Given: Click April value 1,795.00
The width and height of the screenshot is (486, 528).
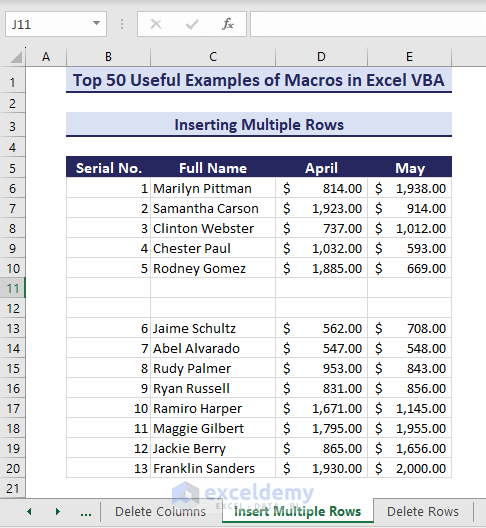Looking at the screenshot, I should coord(321,428).
